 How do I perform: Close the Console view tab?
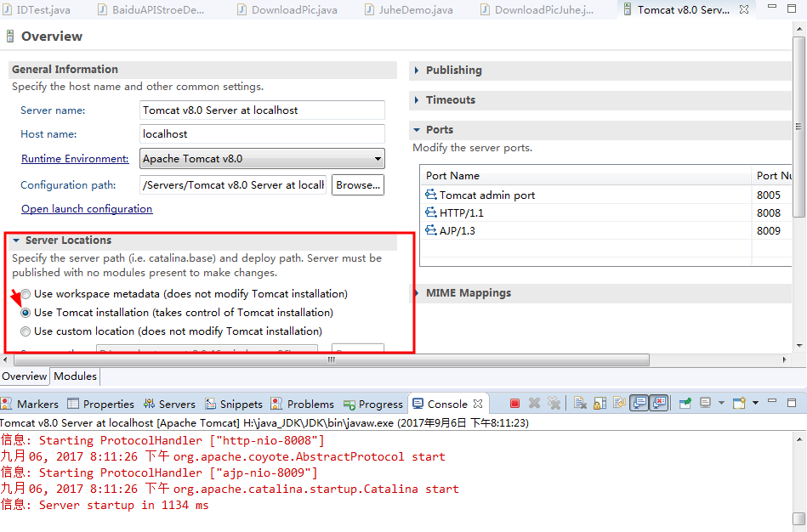[x=478, y=404]
